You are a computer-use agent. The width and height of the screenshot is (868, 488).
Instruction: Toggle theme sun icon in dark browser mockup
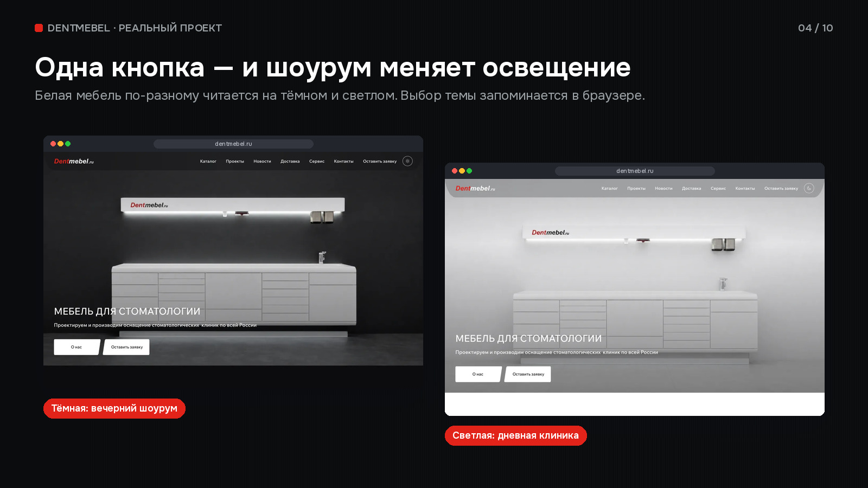tap(408, 161)
